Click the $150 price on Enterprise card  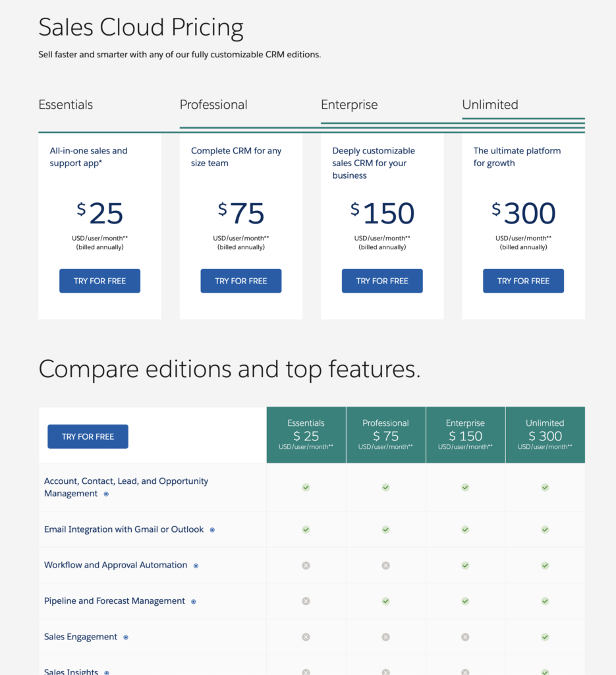click(x=382, y=213)
